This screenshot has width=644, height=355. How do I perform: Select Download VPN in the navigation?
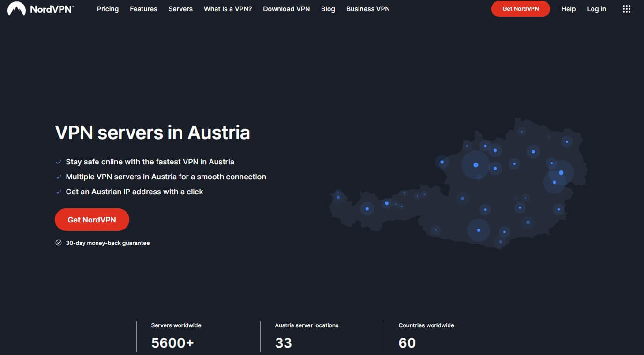click(286, 9)
